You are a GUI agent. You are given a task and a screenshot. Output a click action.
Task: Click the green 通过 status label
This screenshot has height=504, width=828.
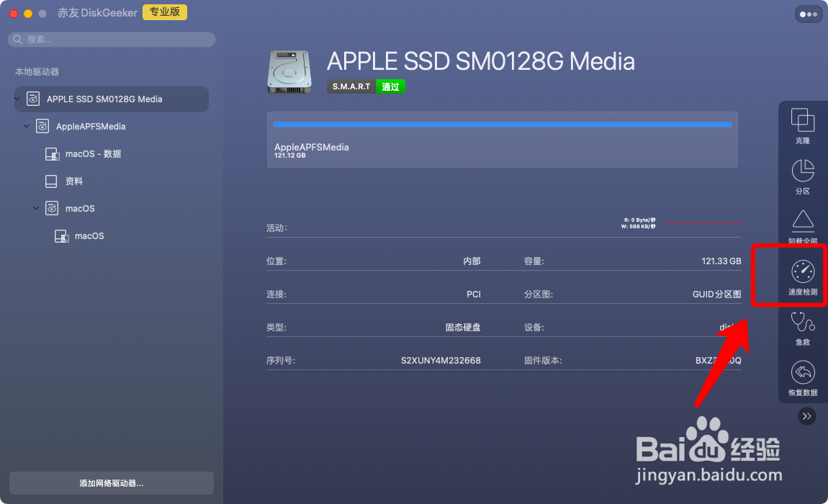pos(390,86)
